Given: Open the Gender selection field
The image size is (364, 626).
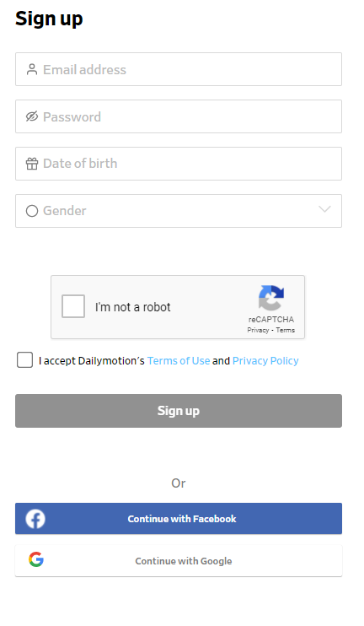Looking at the screenshot, I should point(179,211).
